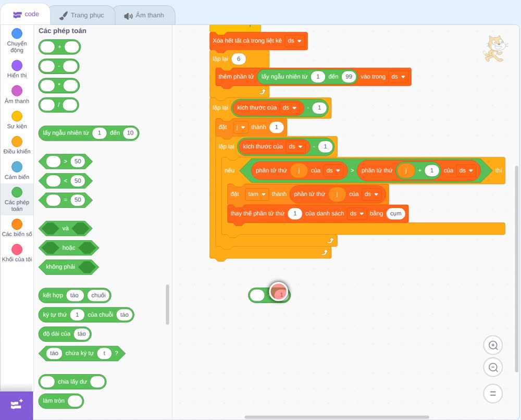Viewport: 521px width, 420px height.
Task: Open ds dropdown in 'đặt tam thành' block
Action: point(371,194)
